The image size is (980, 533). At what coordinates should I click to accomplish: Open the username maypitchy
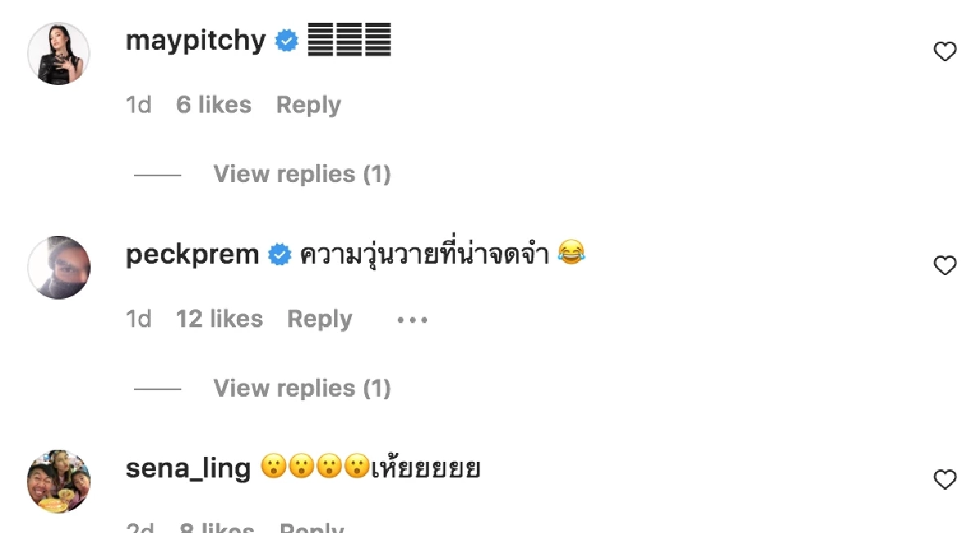pyautogui.click(x=195, y=40)
